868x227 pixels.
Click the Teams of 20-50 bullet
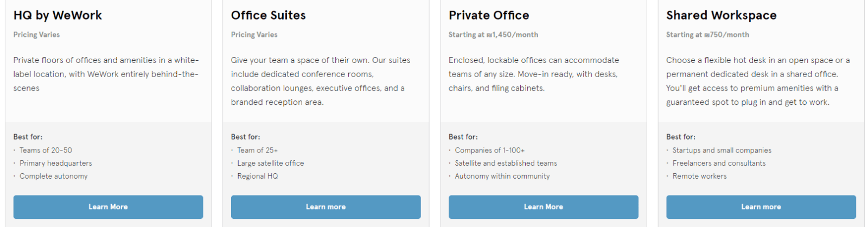46,150
